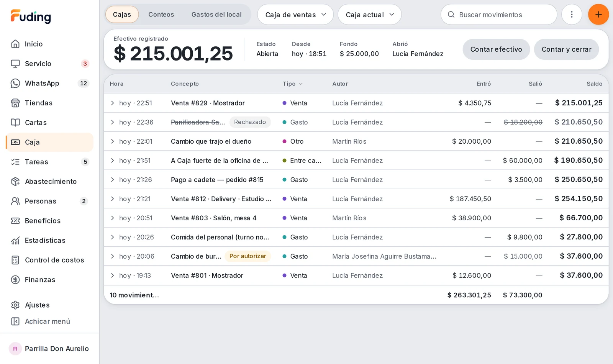The image size is (613, 364).
Task: Go to Abastecimiento section
Action: pyautogui.click(x=50, y=181)
